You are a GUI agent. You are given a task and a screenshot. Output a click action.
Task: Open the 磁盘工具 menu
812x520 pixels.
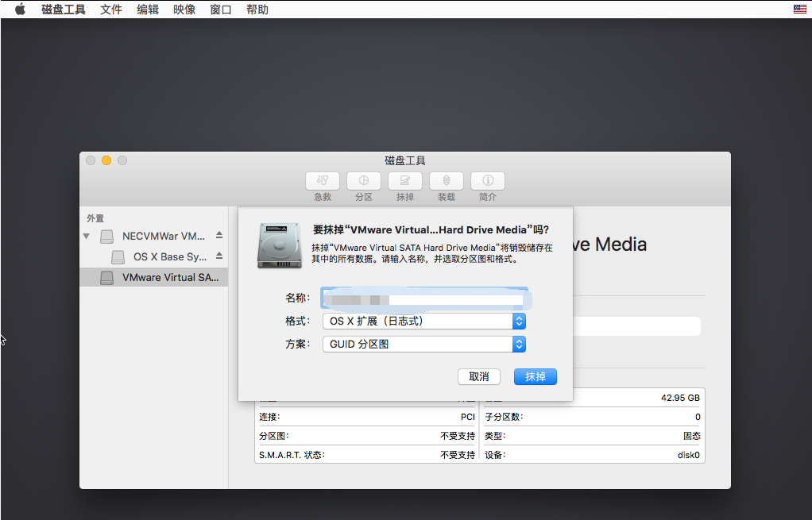click(64, 10)
